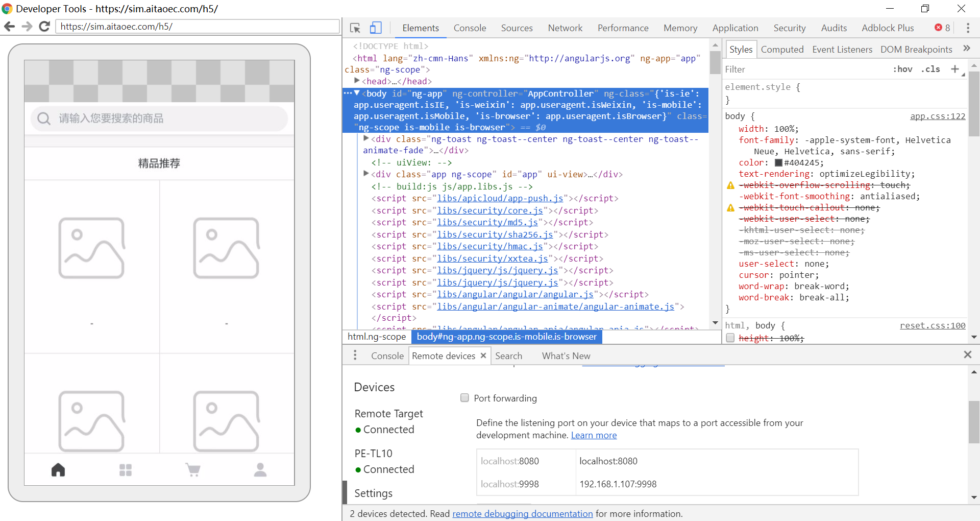Open the Computed styles tab
The image size is (980, 521).
(782, 50)
